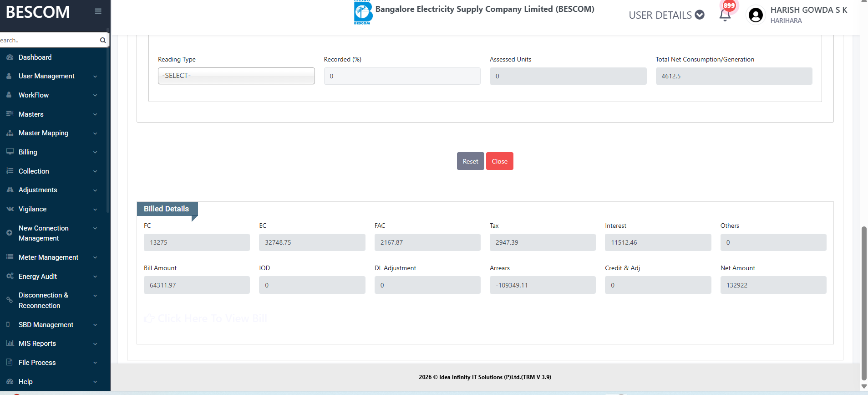Click the MIS Reports chart icon
Image resolution: width=868 pixels, height=395 pixels.
(x=10, y=344)
